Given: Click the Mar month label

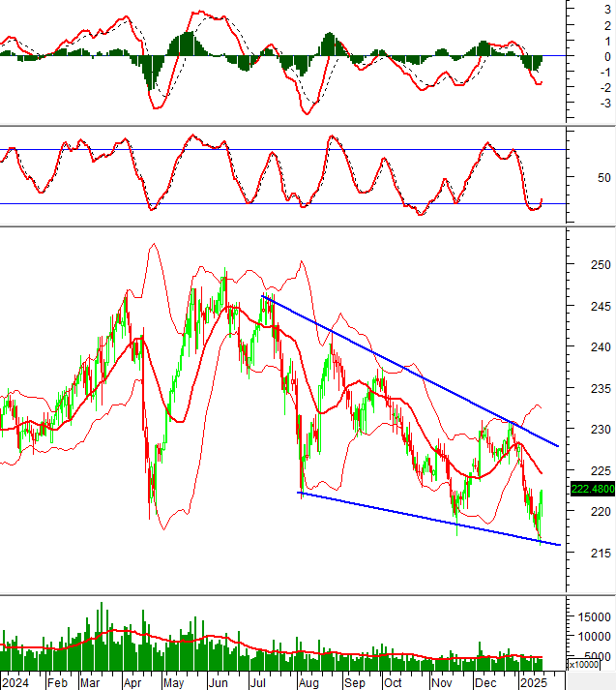Looking at the screenshot, I should tap(90, 683).
